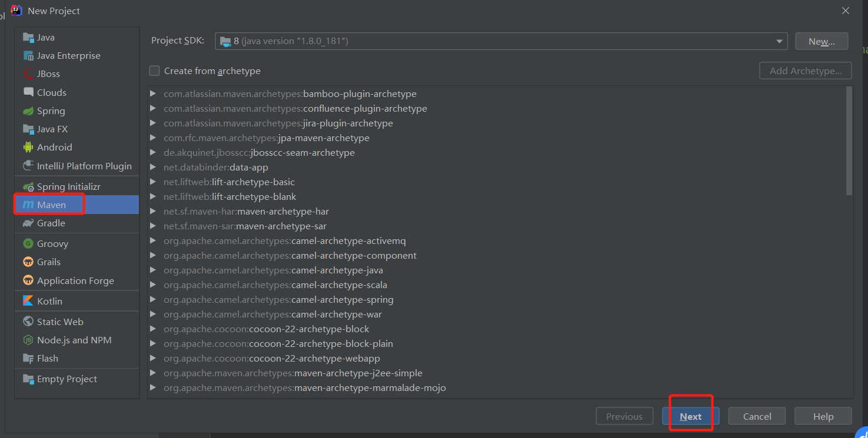Click the New... SDK button

click(822, 41)
